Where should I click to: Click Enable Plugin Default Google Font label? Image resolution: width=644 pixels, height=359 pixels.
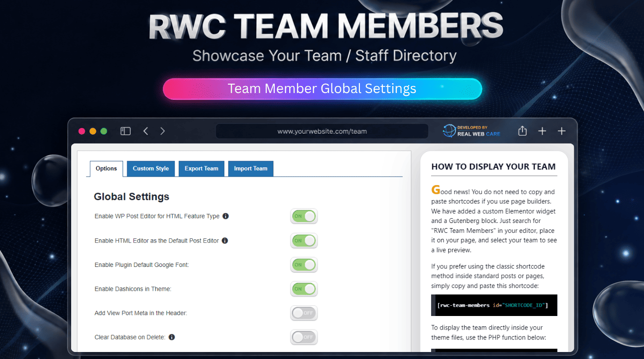(x=142, y=265)
